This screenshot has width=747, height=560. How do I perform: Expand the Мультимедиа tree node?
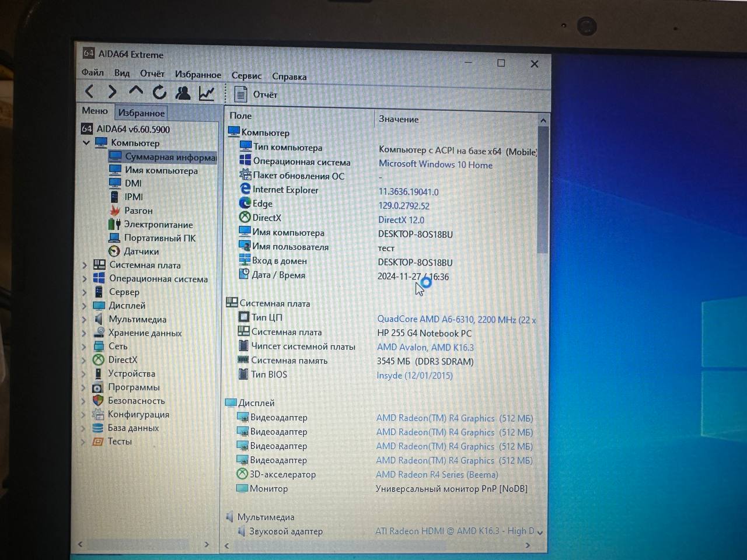85,319
